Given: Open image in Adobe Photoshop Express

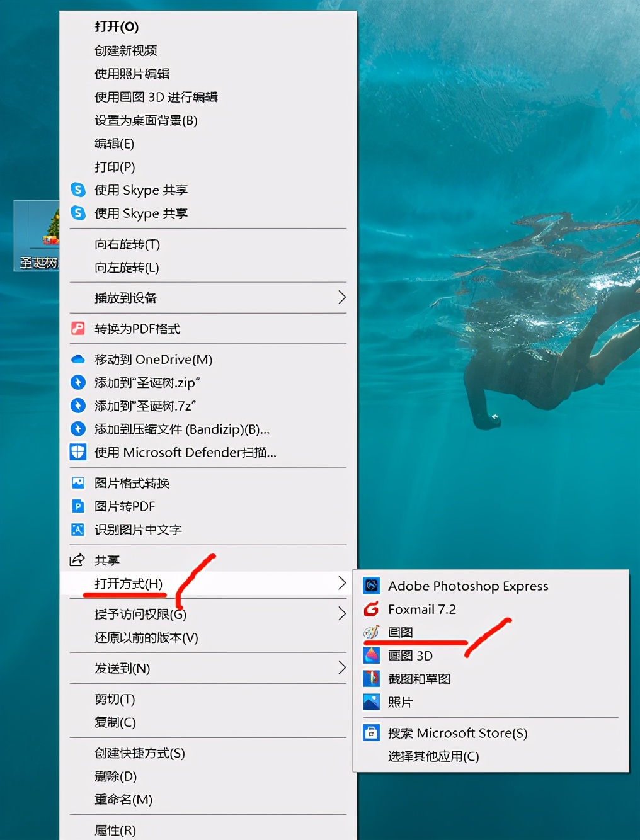Looking at the screenshot, I should (x=468, y=586).
